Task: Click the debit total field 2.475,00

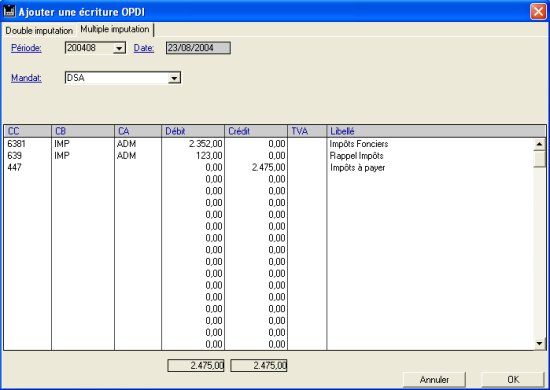Action: coord(196,365)
